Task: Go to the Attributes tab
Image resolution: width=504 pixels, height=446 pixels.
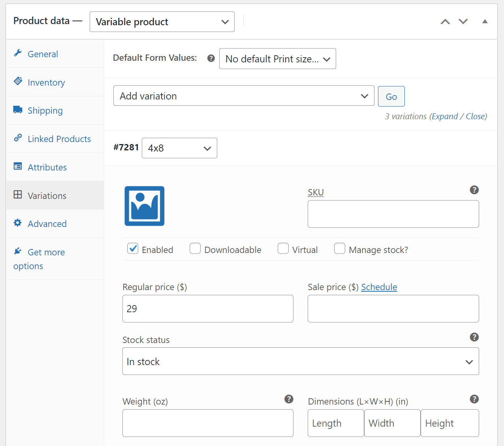Action: pos(55,167)
